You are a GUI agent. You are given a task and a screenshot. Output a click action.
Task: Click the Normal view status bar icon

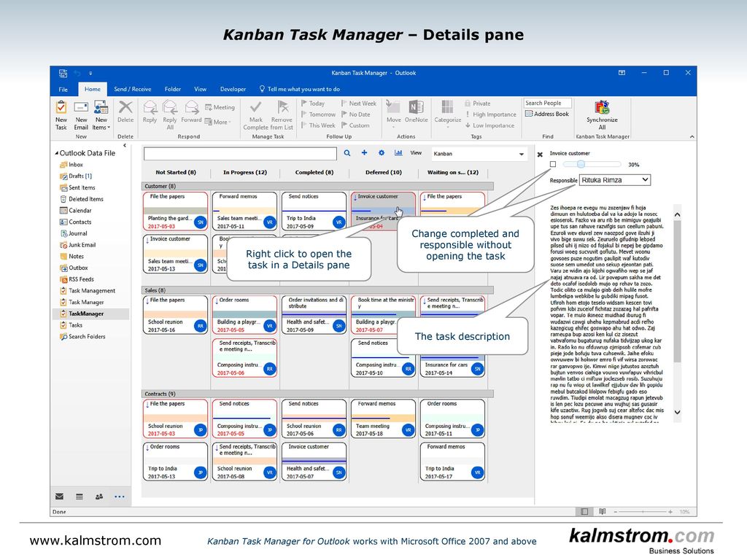coord(584,511)
